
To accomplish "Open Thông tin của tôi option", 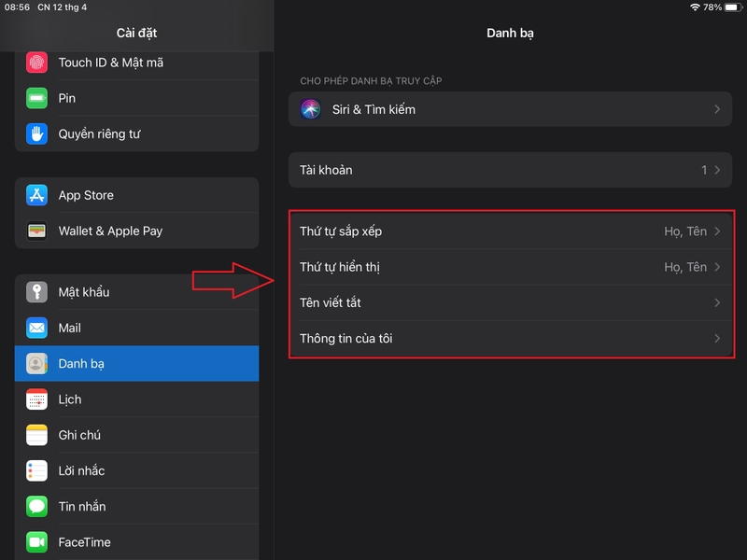I will [510, 338].
